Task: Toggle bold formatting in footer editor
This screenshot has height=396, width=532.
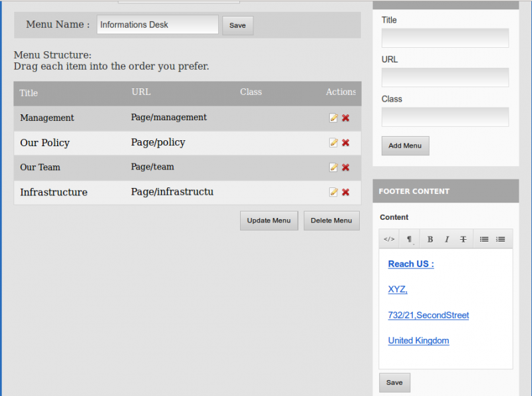Action: click(430, 239)
